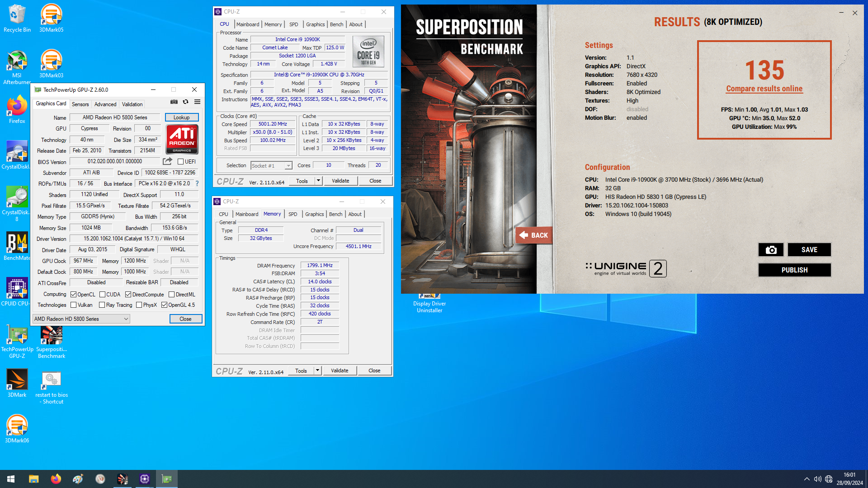Viewport: 868px width, 488px height.
Task: Click the SAVE button in Superposition
Action: click(809, 249)
